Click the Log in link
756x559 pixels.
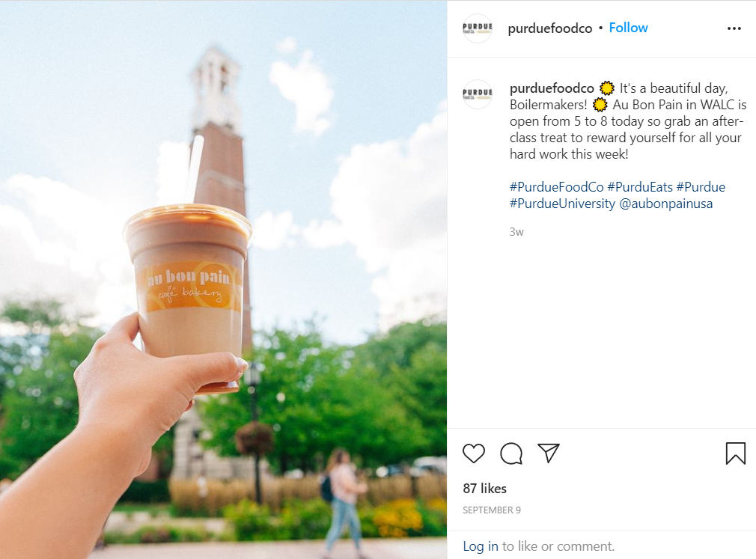[x=481, y=546]
